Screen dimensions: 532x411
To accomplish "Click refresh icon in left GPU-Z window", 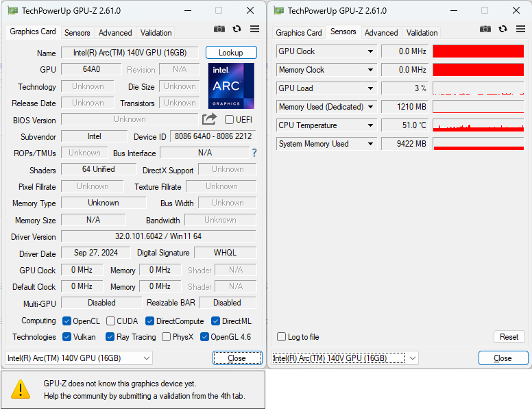I will point(237,29).
